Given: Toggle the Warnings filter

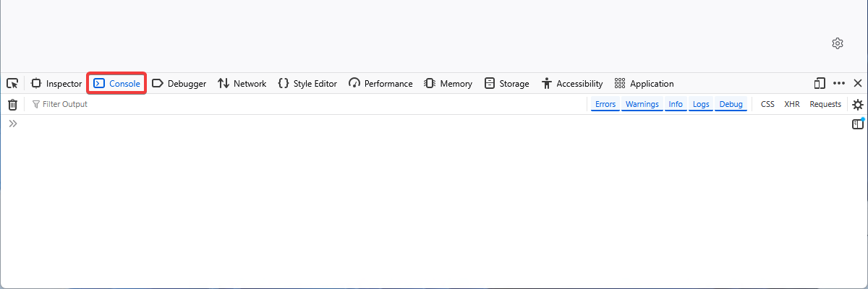Looking at the screenshot, I should pyautogui.click(x=642, y=104).
